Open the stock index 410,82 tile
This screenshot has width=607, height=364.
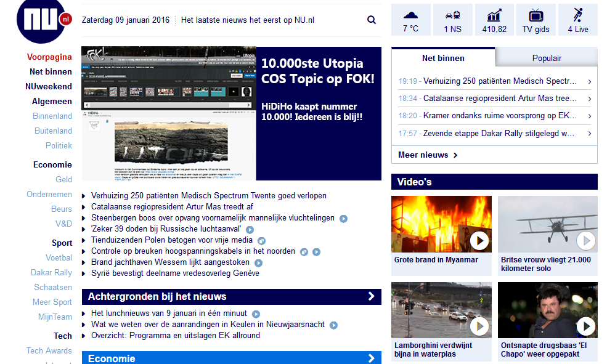click(494, 20)
